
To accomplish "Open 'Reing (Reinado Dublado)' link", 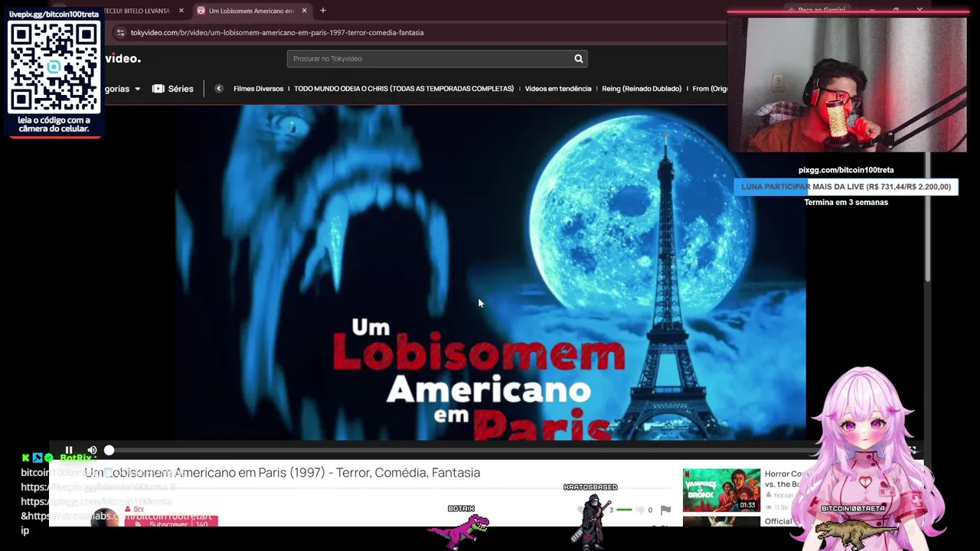I will click(642, 89).
